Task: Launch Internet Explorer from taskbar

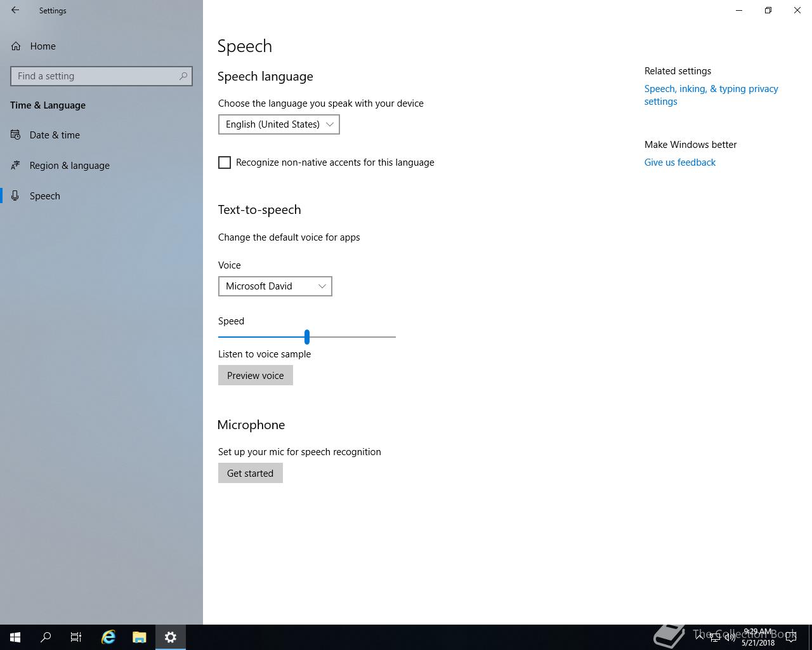Action: [108, 637]
